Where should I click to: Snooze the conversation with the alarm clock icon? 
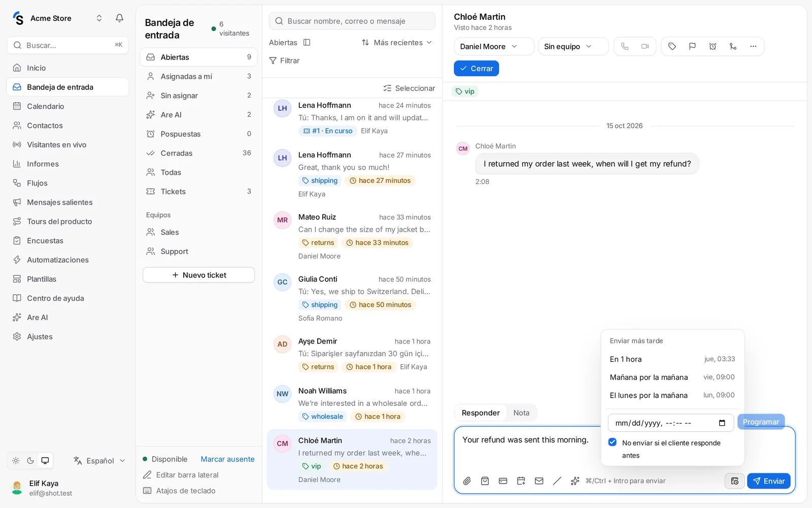(713, 46)
